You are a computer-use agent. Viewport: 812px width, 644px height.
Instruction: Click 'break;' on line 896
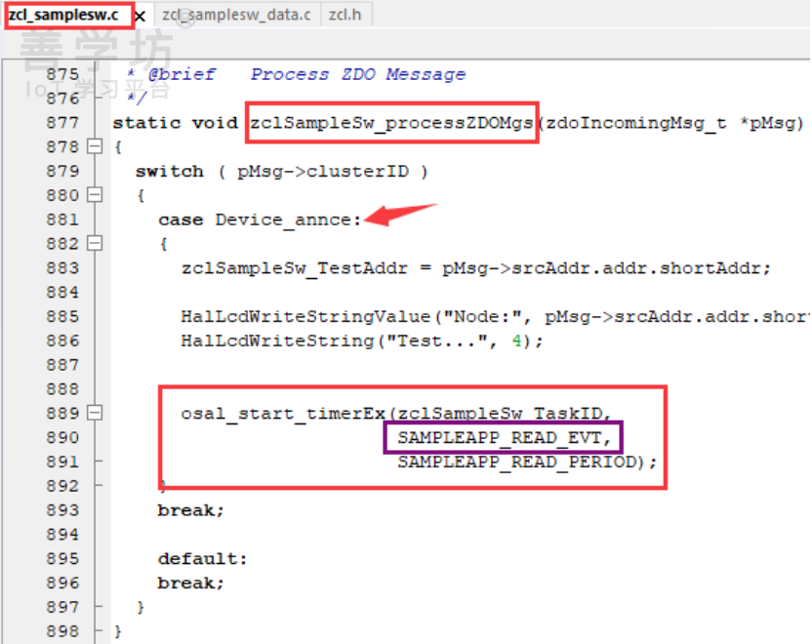point(190,583)
